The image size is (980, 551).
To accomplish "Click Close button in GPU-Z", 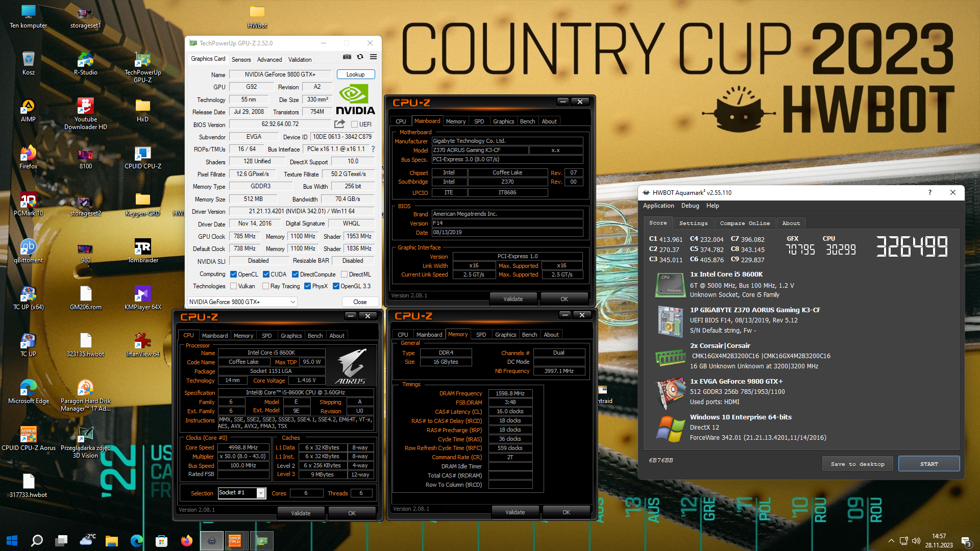I will 360,302.
